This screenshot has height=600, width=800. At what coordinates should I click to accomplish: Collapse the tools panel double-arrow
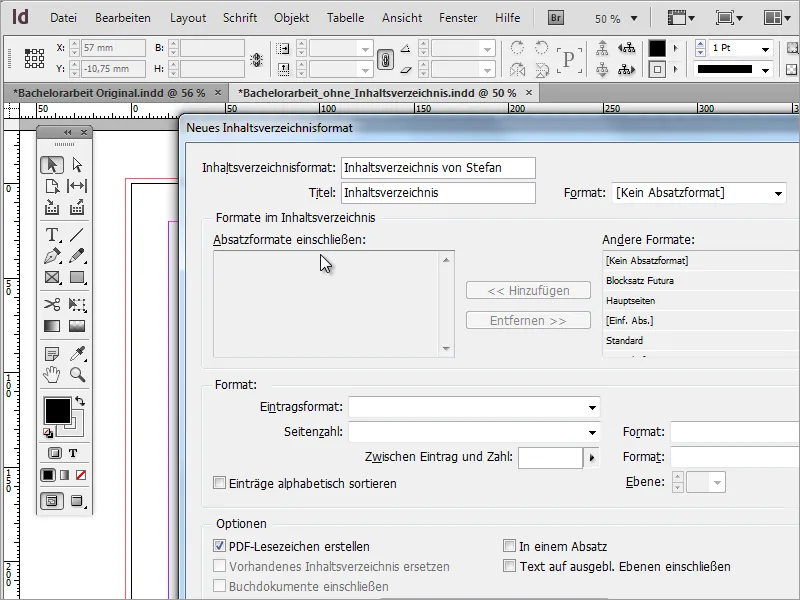(x=67, y=133)
